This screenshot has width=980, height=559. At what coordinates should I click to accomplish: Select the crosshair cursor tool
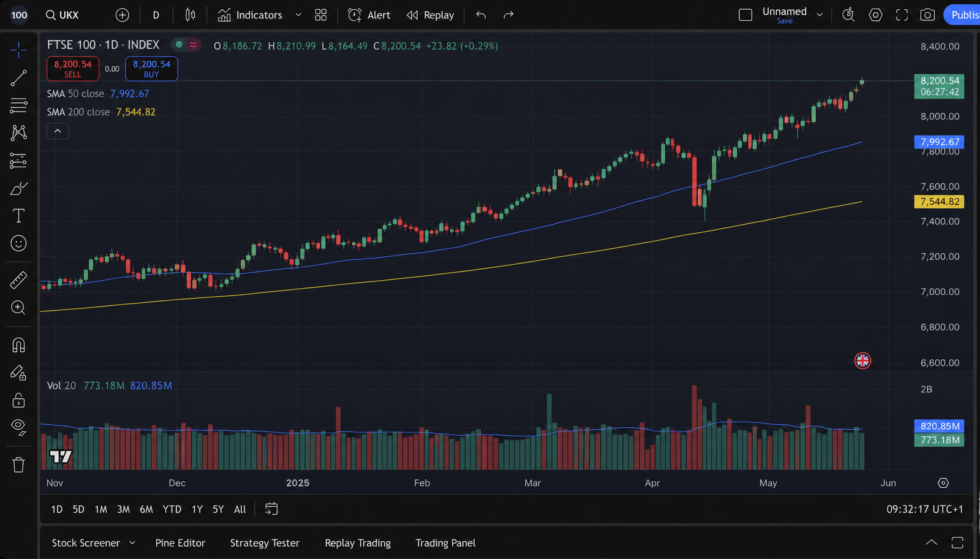point(18,50)
